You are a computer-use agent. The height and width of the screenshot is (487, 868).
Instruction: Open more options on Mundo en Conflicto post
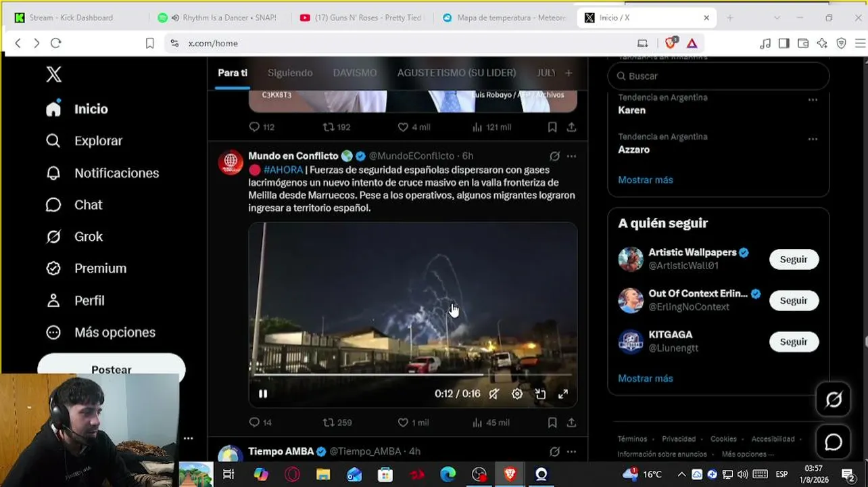tap(571, 156)
